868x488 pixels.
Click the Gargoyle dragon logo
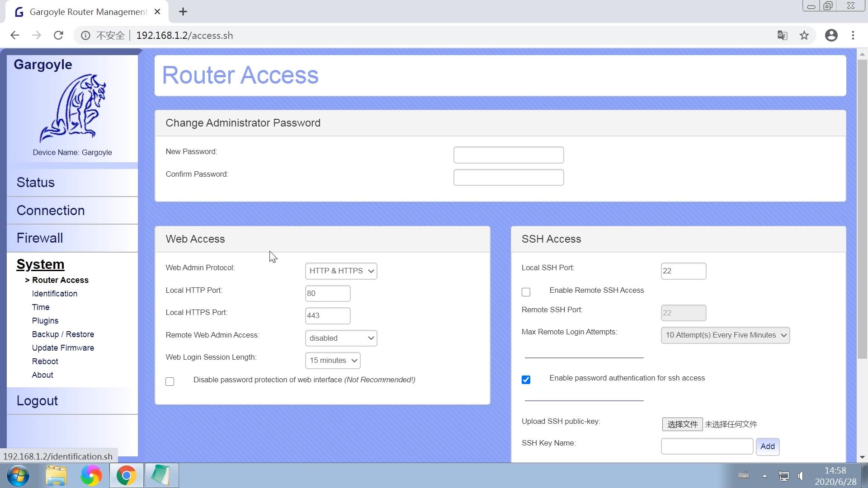[x=72, y=108]
